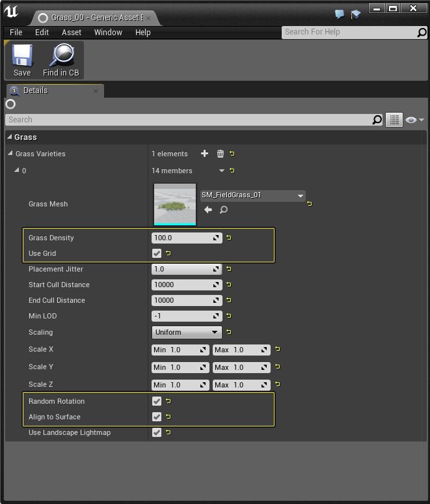The width and height of the screenshot is (430, 504).
Task: Open property matrix grid view button
Action: [x=394, y=120]
